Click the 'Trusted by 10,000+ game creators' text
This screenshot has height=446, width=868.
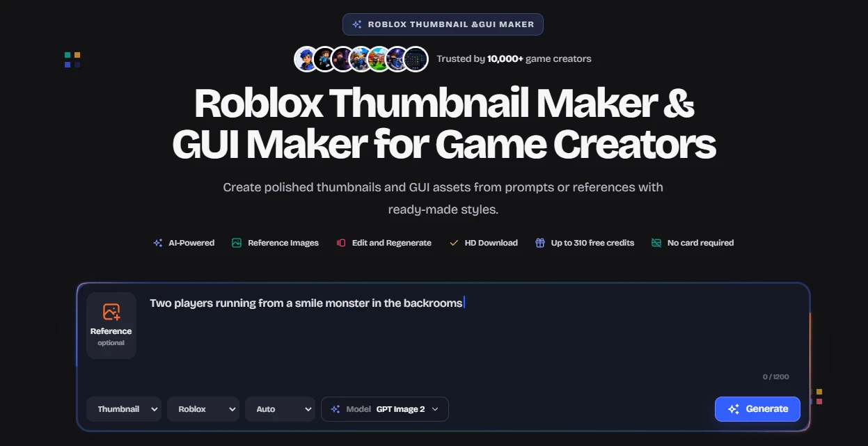pos(514,59)
